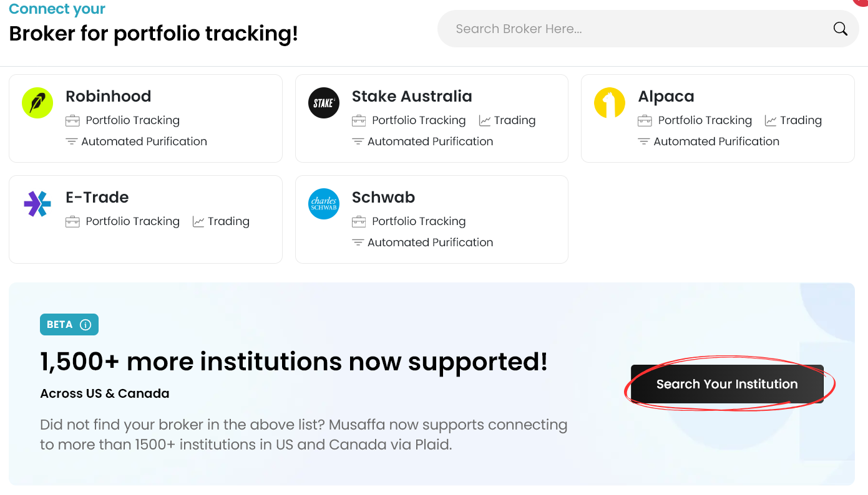Viewport: 868px width, 495px height.
Task: Click the E-Trade asterisk logo
Action: [x=37, y=204]
